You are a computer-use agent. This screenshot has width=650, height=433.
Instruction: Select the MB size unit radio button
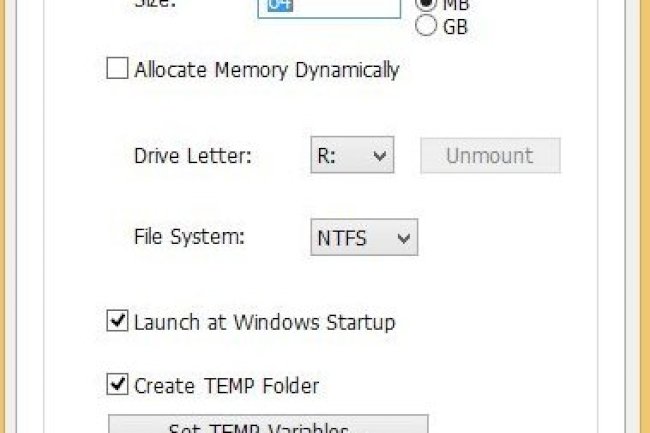(x=425, y=4)
